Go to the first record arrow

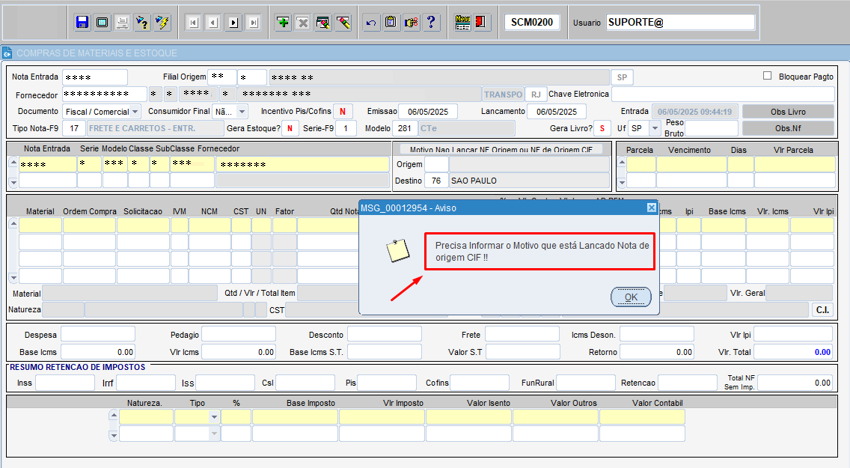(x=192, y=22)
